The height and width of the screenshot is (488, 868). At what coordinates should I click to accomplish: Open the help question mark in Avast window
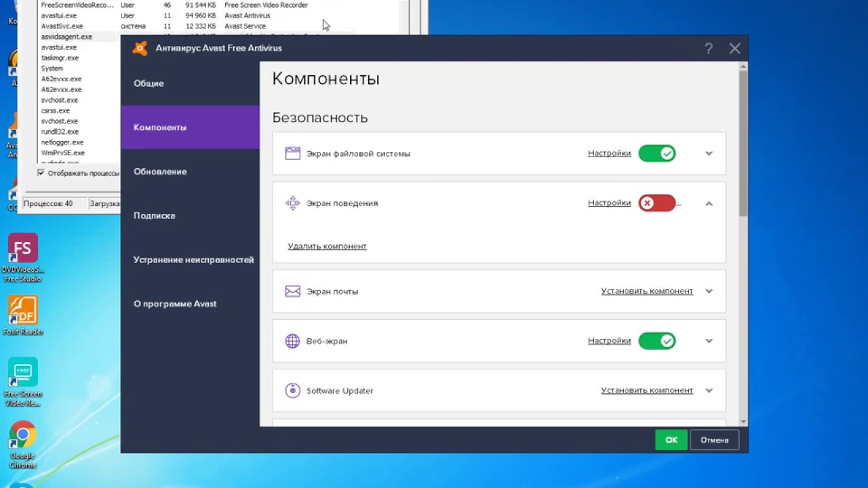click(709, 48)
